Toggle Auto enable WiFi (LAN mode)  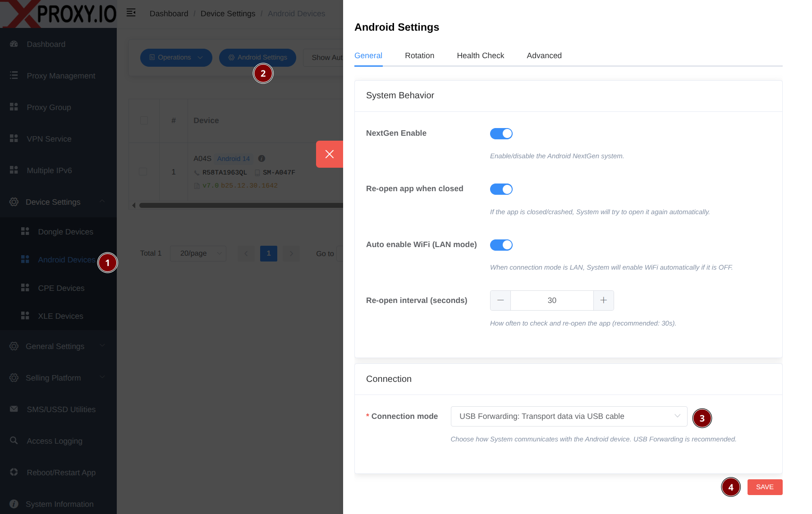[x=501, y=245]
